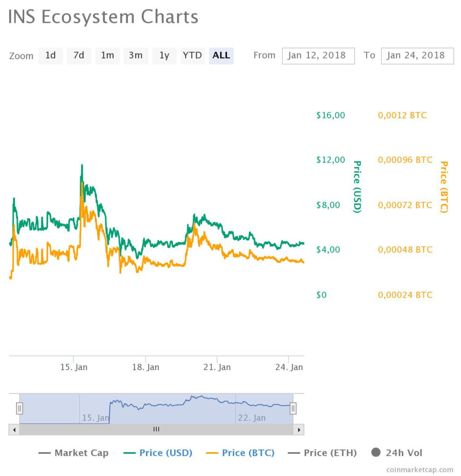Click the $12,00 axis label
The width and height of the screenshot is (461, 476).
(x=331, y=160)
